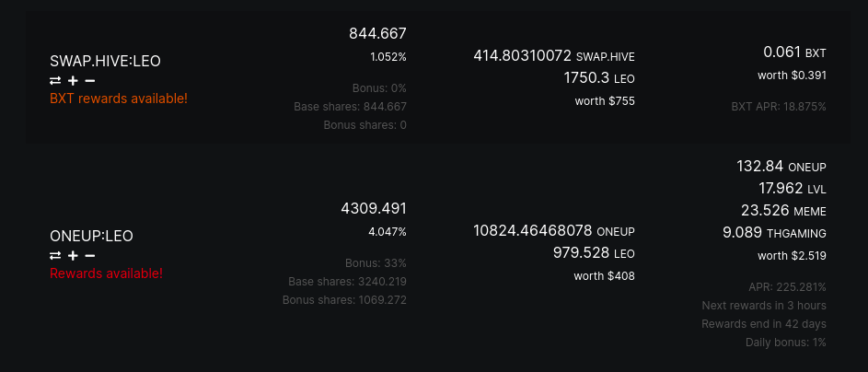Click the BXT APR 18.875% text

(779, 107)
